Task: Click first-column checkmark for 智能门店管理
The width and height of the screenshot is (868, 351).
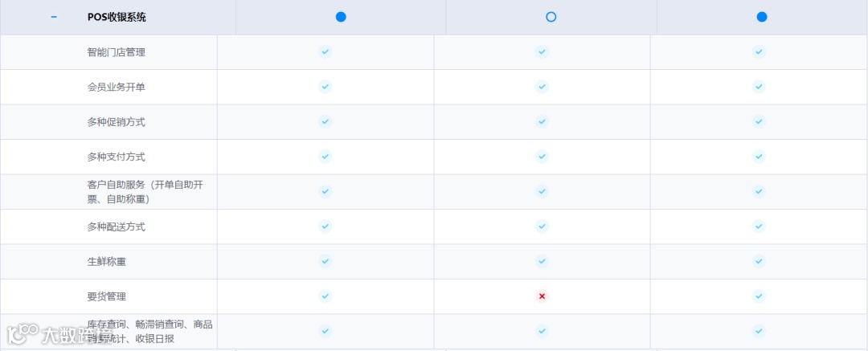Action: pos(325,51)
